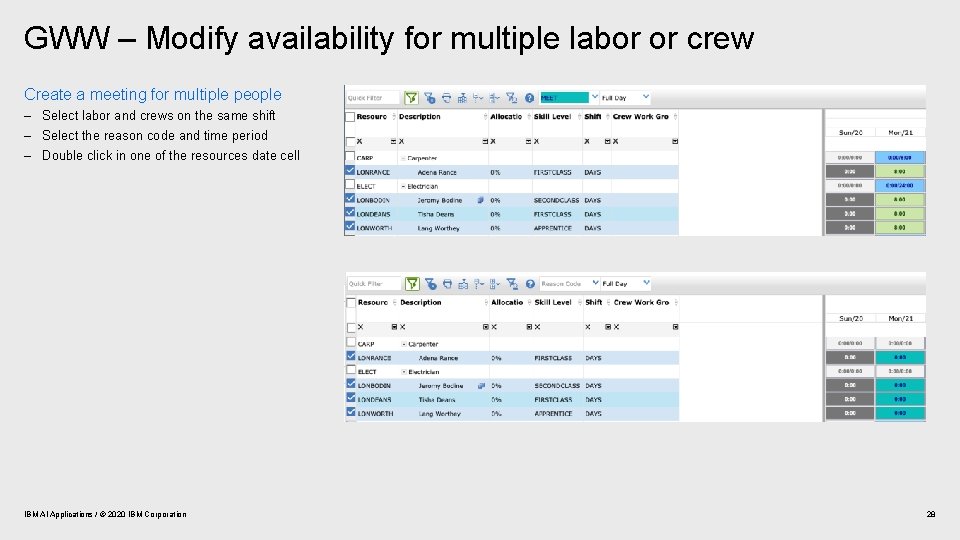Collapse the Carpenter group in lower grid
This screenshot has width=960, height=540.
(404, 344)
